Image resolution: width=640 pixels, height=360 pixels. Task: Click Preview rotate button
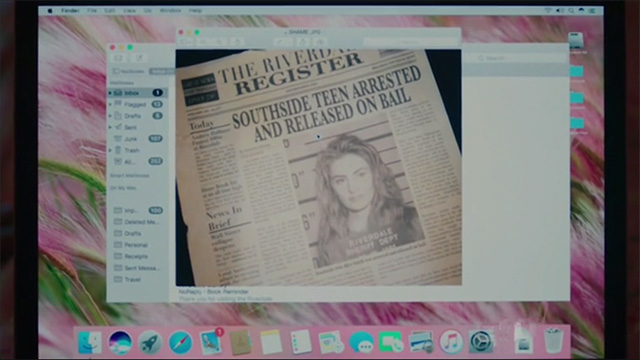tap(302, 42)
